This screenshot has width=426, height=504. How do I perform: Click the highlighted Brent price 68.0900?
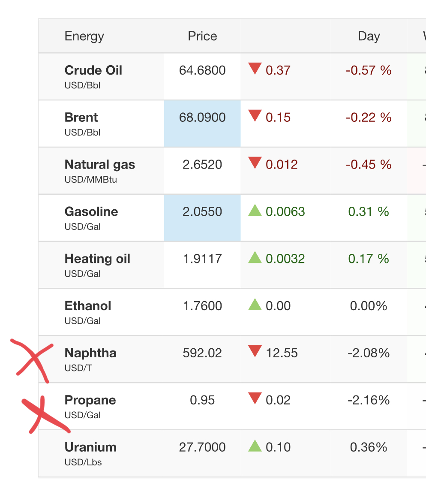202,118
